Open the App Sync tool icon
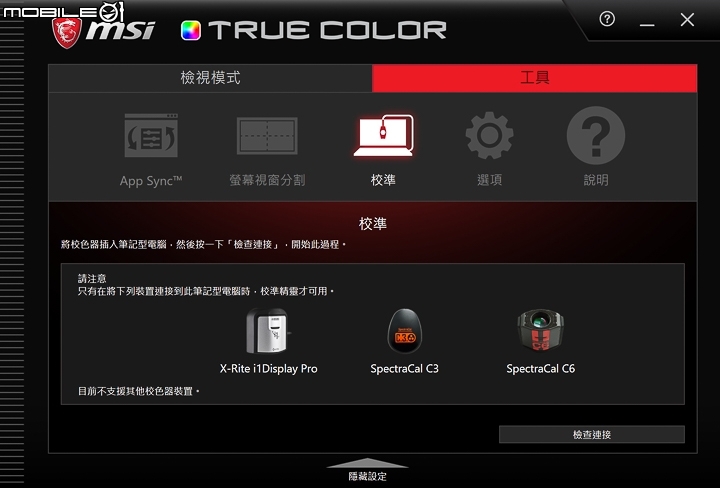720x488 pixels. pos(151,135)
